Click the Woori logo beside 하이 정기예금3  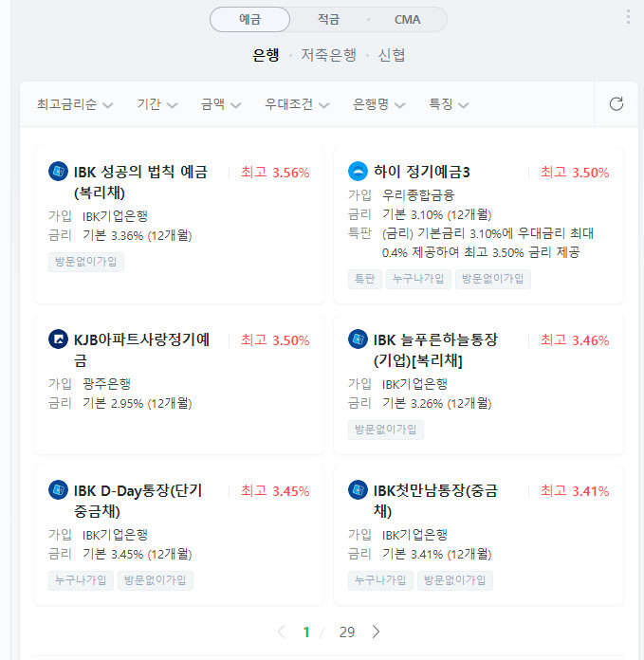click(x=358, y=172)
